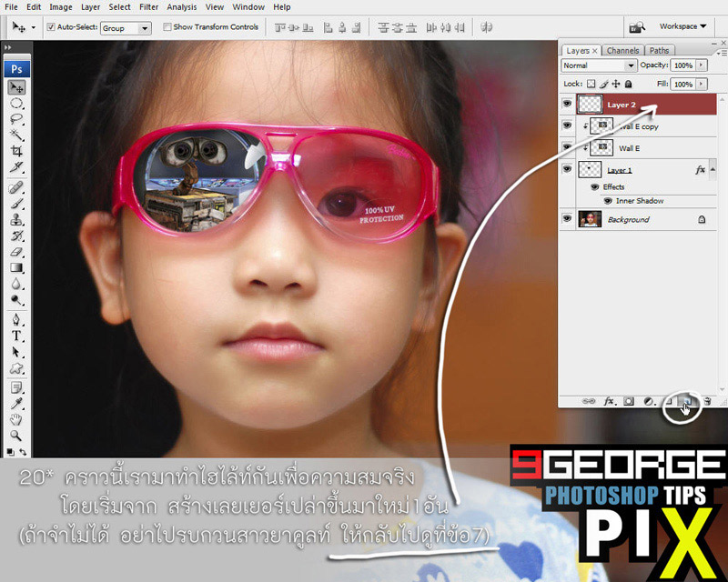Click the Create New Layer icon

(687, 401)
